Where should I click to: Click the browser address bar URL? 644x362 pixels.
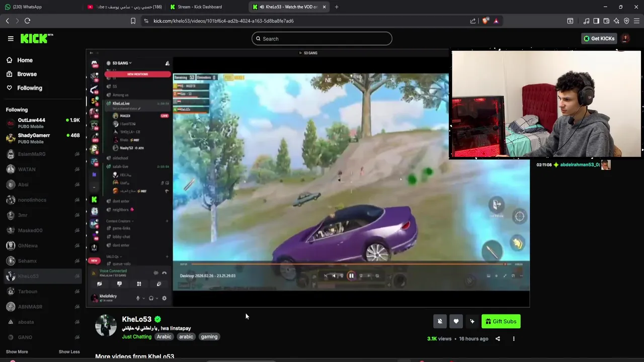[223, 21]
